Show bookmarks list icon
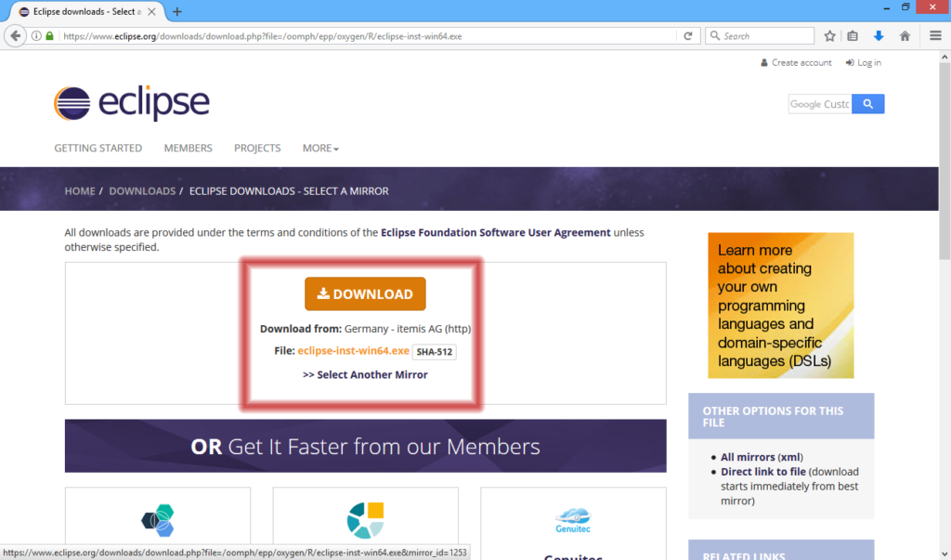Viewport: 951px width, 560px height. 853,36
